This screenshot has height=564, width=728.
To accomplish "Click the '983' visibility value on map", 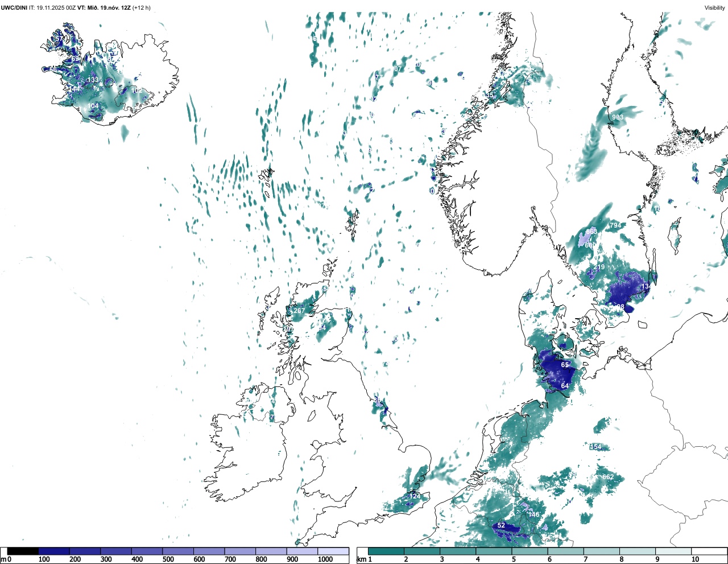I will 618,117.
